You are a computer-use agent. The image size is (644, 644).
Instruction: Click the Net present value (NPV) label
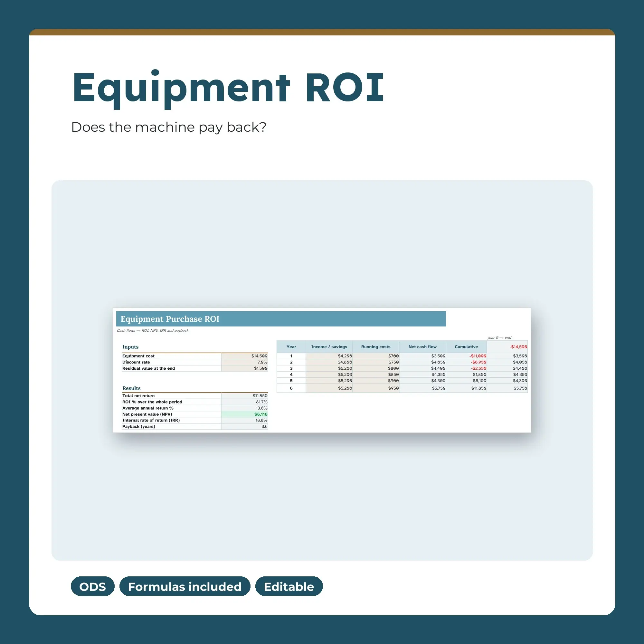pyautogui.click(x=147, y=414)
